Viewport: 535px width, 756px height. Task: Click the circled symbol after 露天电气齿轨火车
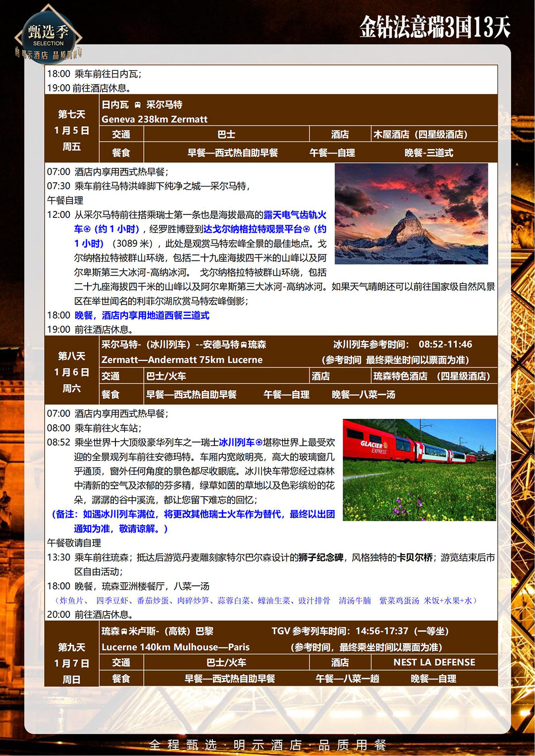87,229
